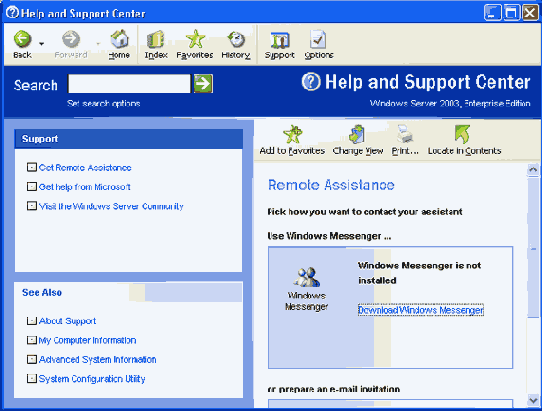Launch System Configuration Utility link

[92, 379]
